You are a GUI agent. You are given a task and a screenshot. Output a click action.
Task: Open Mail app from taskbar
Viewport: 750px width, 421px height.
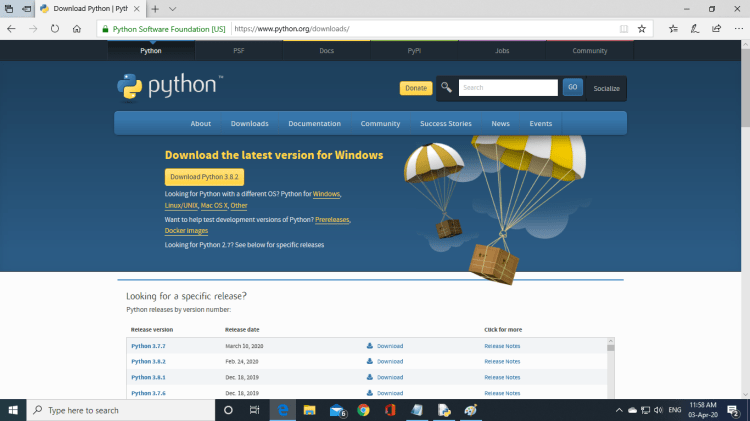point(337,410)
